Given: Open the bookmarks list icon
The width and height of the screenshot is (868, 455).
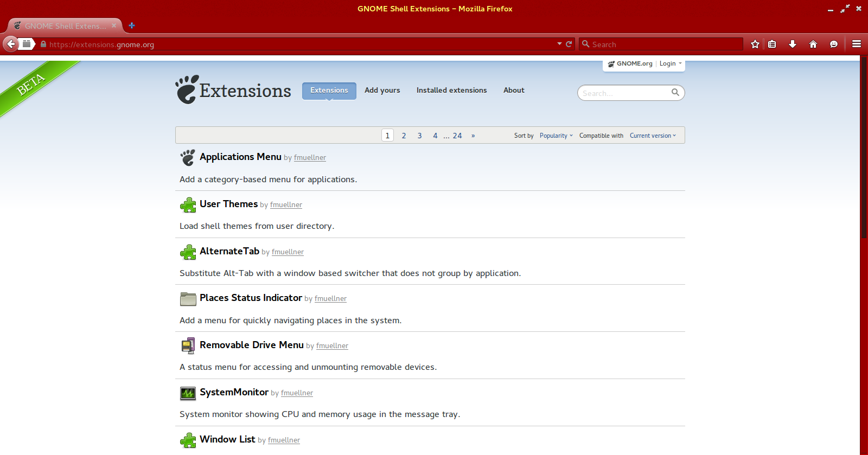Looking at the screenshot, I should 773,44.
